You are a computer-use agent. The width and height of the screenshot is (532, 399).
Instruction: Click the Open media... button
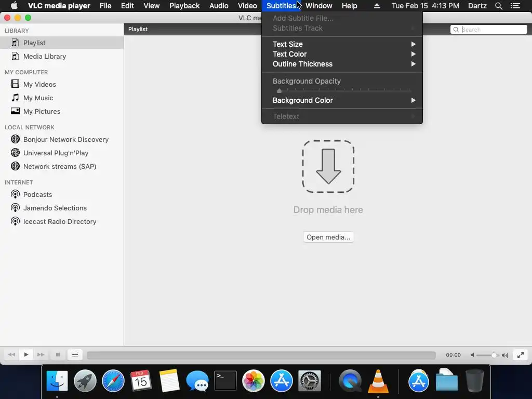(328, 237)
